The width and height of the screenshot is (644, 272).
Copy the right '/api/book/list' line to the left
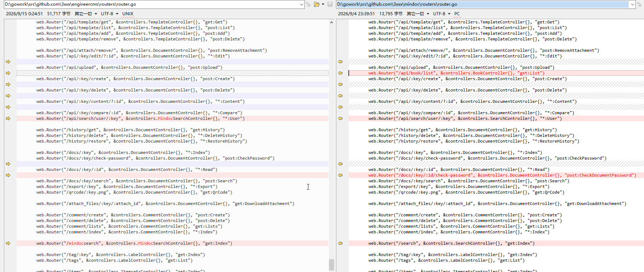340,73
